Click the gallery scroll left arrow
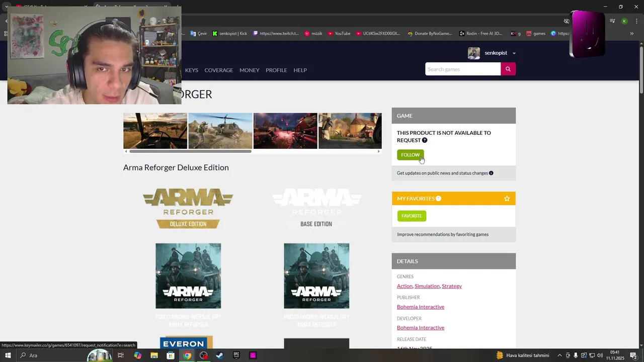 coord(126,151)
